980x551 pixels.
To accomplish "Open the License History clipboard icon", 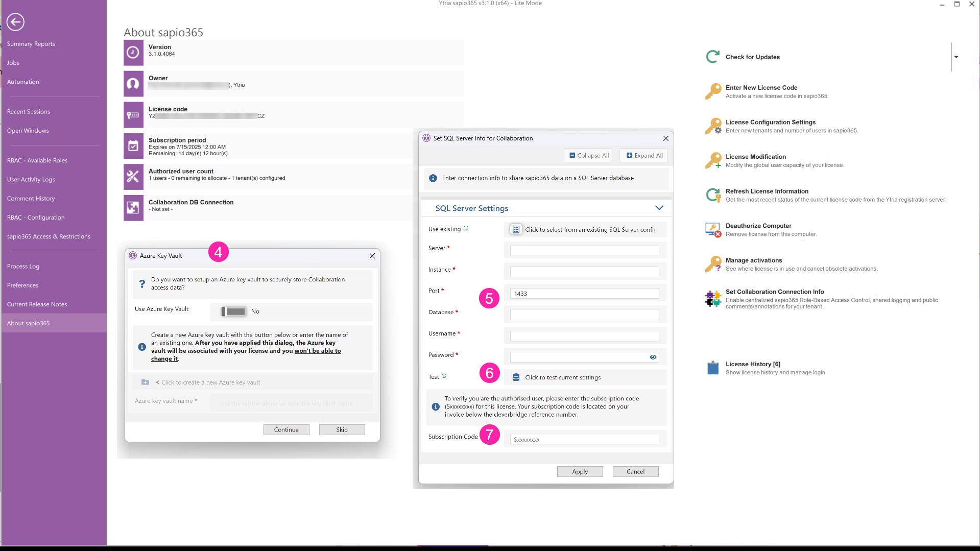I will 712,368.
